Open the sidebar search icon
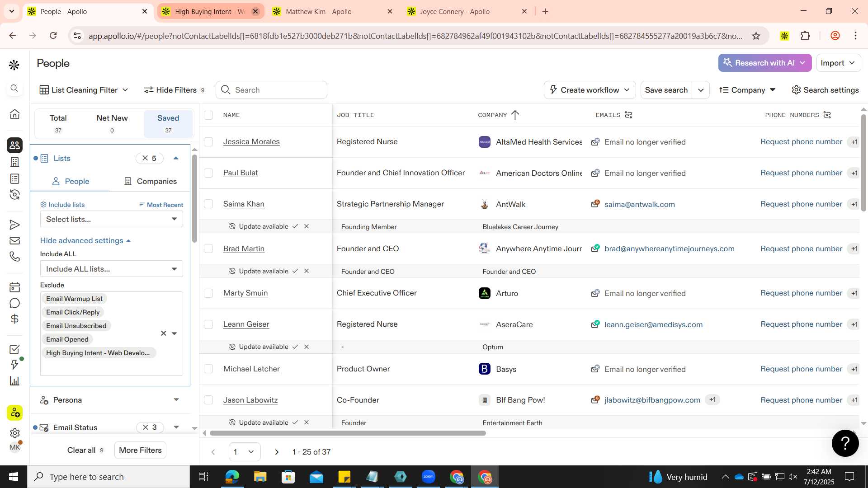868x488 pixels. (x=14, y=88)
